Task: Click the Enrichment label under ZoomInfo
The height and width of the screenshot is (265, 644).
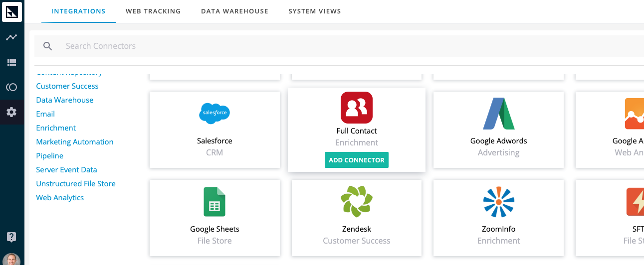Action: [x=498, y=241]
